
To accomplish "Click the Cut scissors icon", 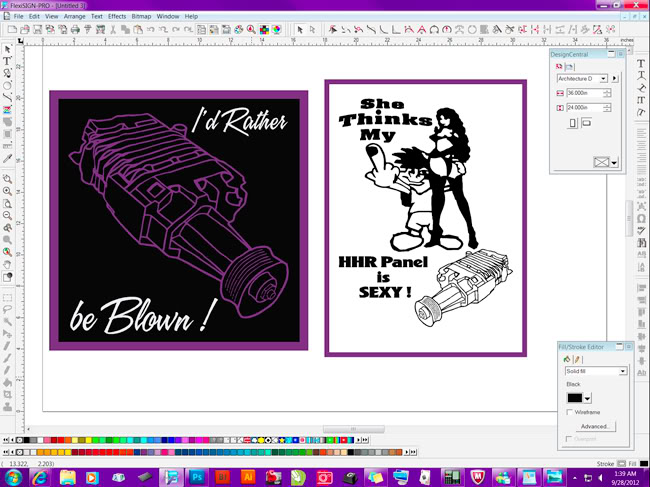I will click(x=113, y=29).
